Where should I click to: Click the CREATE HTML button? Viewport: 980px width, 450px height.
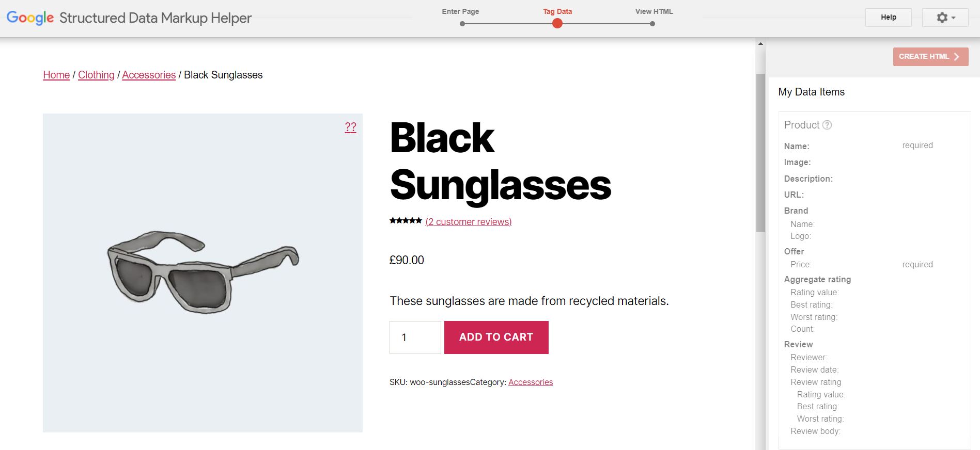[930, 57]
